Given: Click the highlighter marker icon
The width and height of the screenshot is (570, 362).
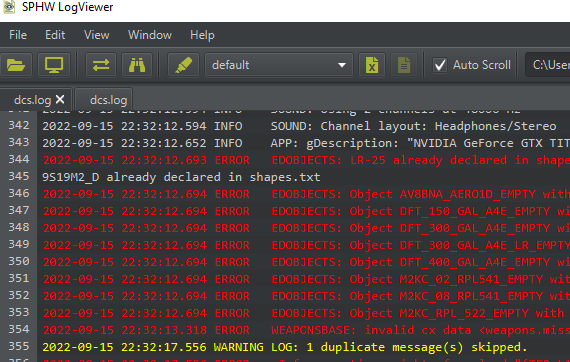Looking at the screenshot, I should [184, 65].
